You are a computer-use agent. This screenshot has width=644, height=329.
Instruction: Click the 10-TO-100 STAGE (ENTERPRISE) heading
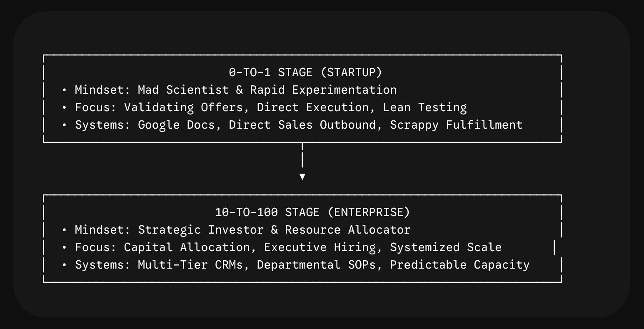pos(312,212)
